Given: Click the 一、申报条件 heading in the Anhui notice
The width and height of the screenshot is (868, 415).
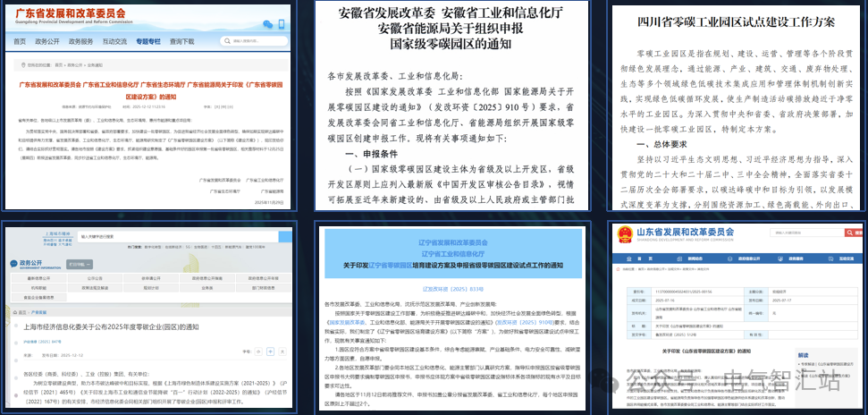Looking at the screenshot, I should 374,153.
